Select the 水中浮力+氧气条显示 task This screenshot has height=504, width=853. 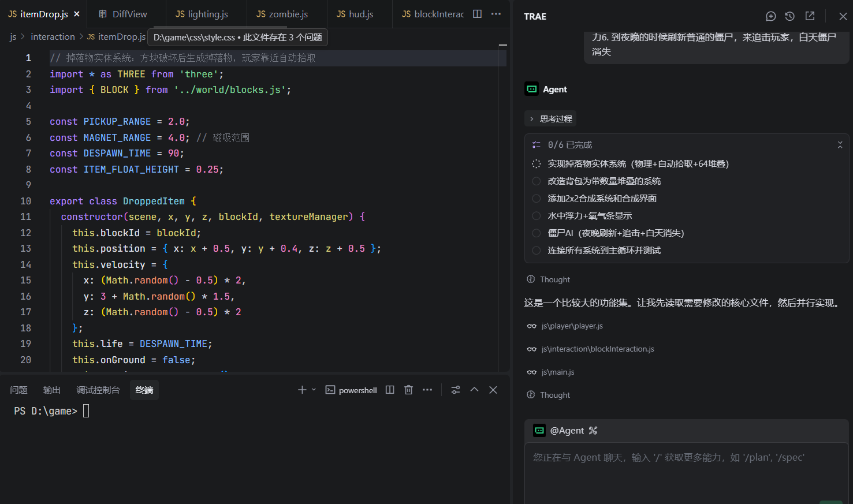(590, 216)
